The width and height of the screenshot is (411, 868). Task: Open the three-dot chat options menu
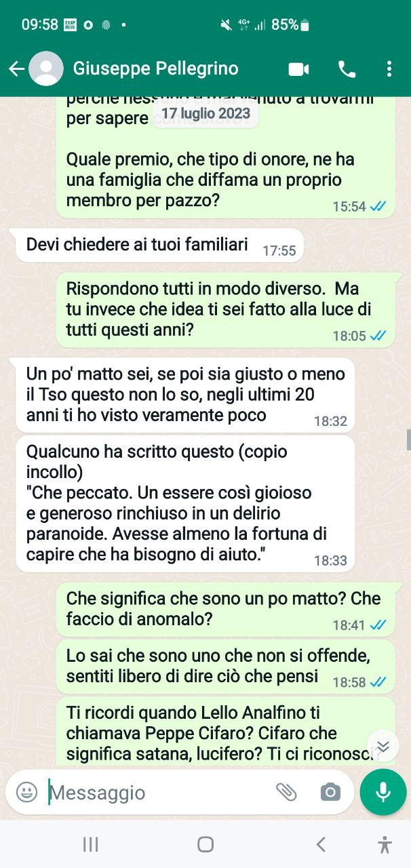[x=389, y=69]
